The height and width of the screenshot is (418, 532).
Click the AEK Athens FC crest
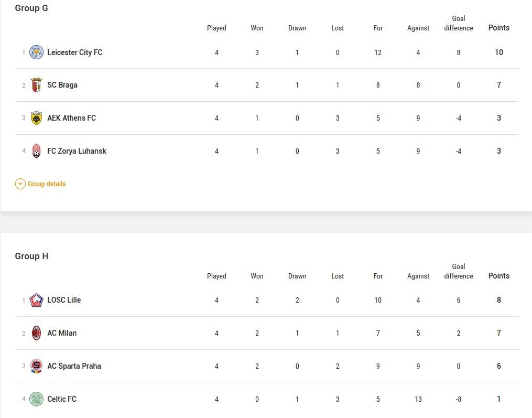click(x=36, y=118)
